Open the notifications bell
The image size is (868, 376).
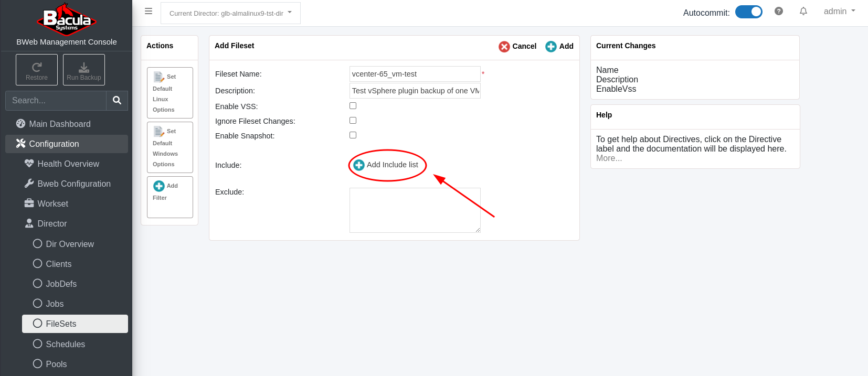pos(803,12)
